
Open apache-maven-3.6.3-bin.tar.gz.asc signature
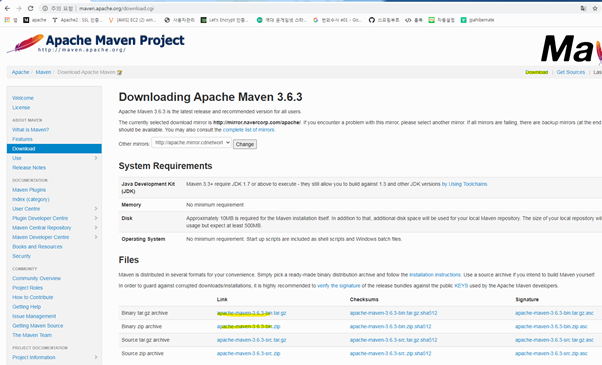pos(554,313)
